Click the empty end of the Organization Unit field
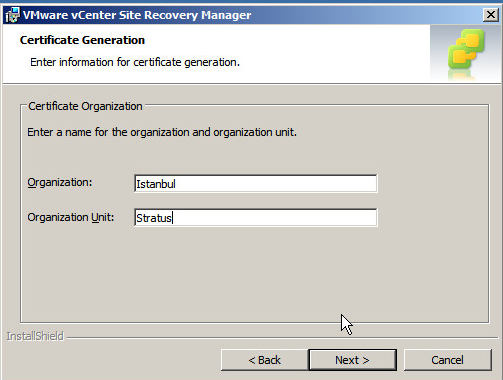Viewport: 503px width, 380px height. point(275,218)
